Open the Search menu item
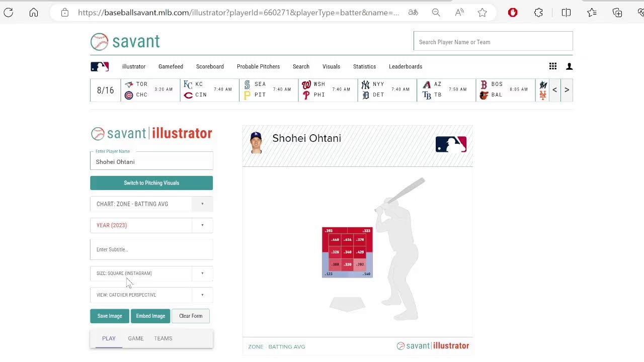This screenshot has height=362, width=644. pos(301,66)
